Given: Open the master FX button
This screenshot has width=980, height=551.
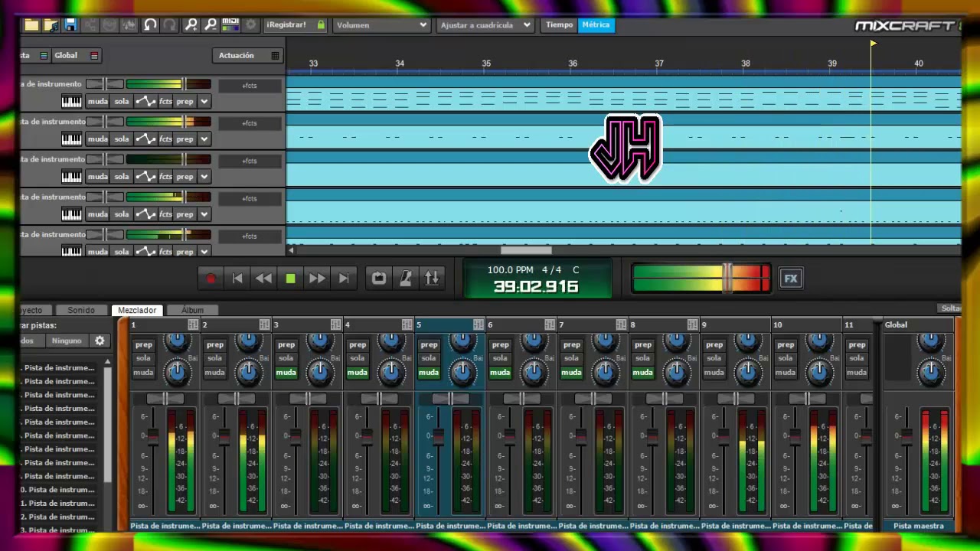Looking at the screenshot, I should click(x=791, y=279).
